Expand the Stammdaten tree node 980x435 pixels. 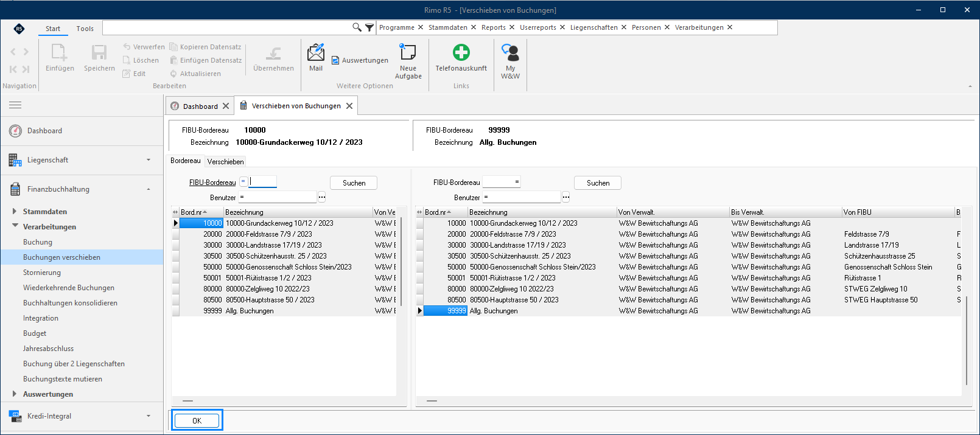[15, 211]
